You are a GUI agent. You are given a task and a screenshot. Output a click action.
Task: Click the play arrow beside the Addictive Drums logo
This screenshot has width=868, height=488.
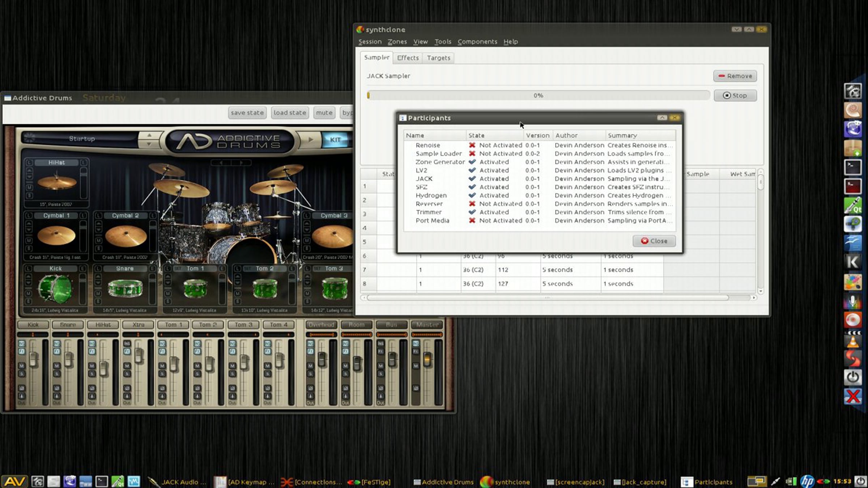[310, 140]
